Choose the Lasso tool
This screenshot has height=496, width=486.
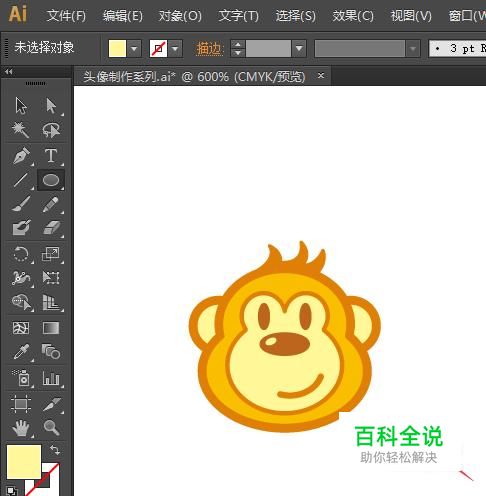pos(51,130)
